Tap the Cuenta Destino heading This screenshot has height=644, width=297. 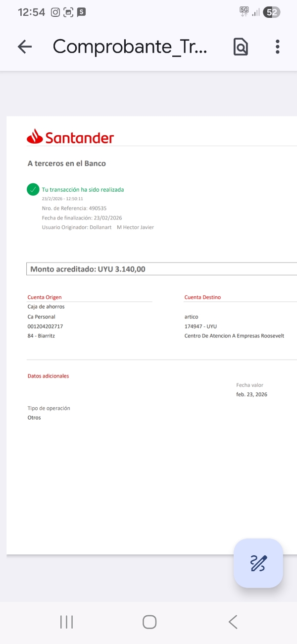pos(202,297)
